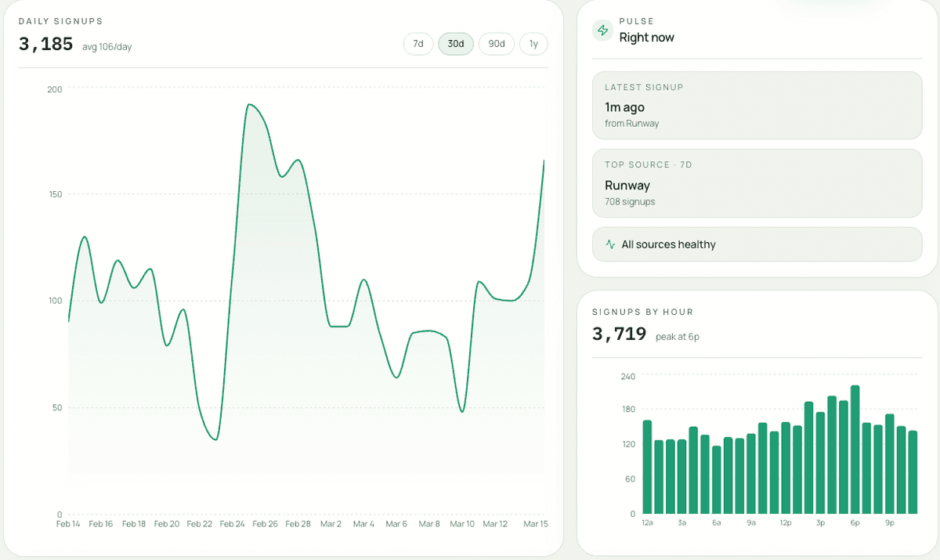Click the 3p bar in hourly chart
This screenshot has height=560, width=940.
pos(820,462)
